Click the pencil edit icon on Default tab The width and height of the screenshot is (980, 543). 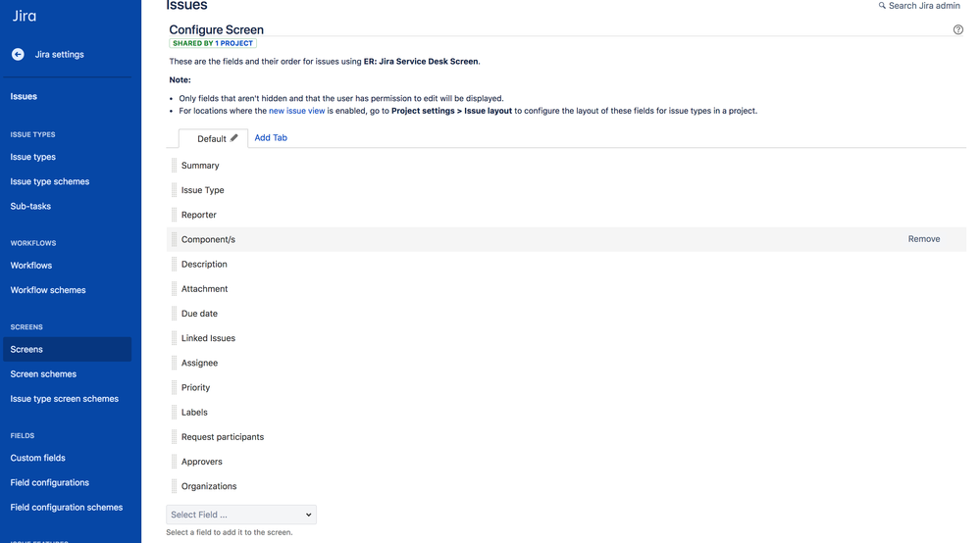click(233, 138)
